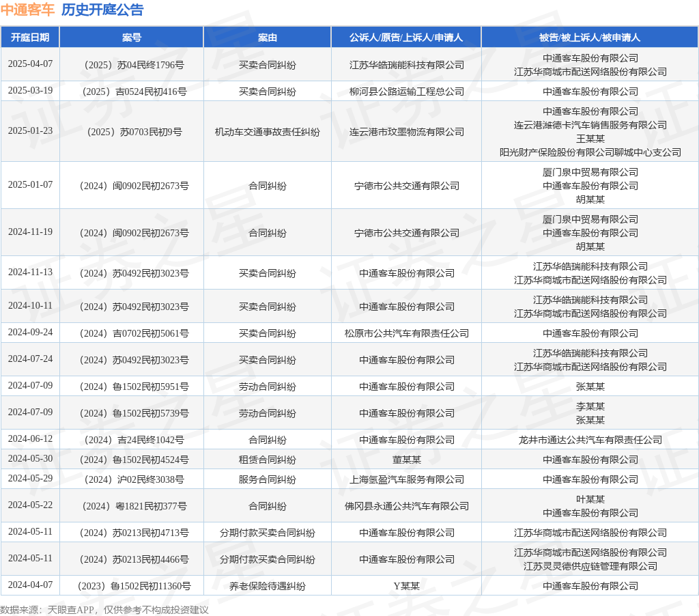
Task: Click 厦门泉中贸易有限公司 in 2024-11-19 row
Action: click(590, 219)
